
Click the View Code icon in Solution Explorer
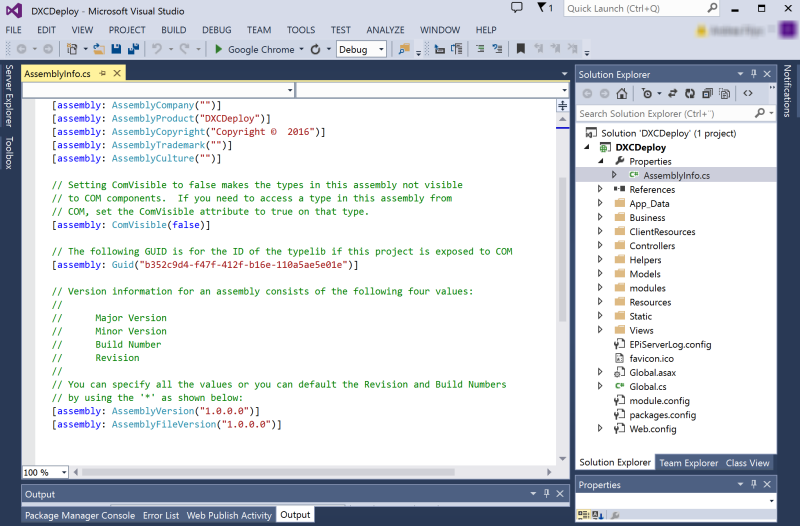[x=747, y=94]
